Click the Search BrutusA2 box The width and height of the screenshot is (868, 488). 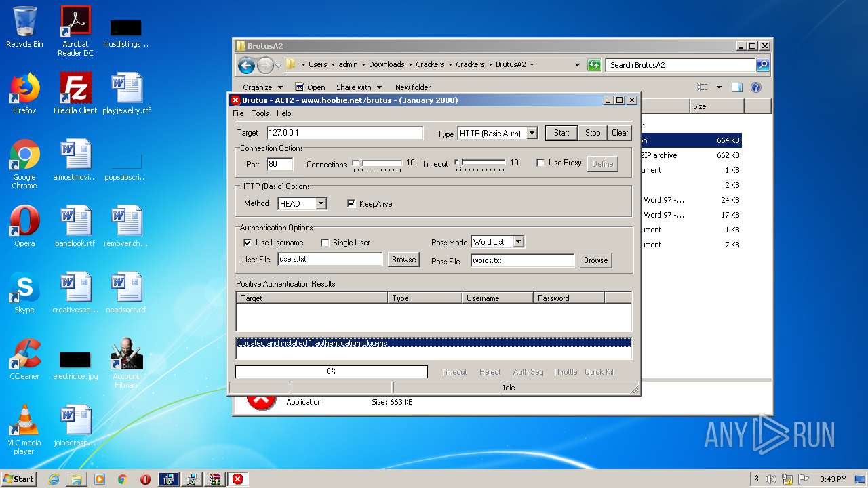tap(680, 65)
